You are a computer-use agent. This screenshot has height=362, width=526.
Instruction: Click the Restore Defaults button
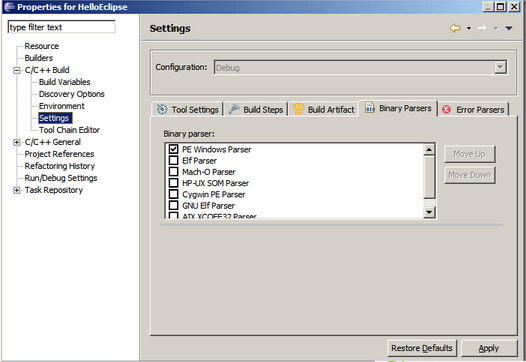(422, 348)
